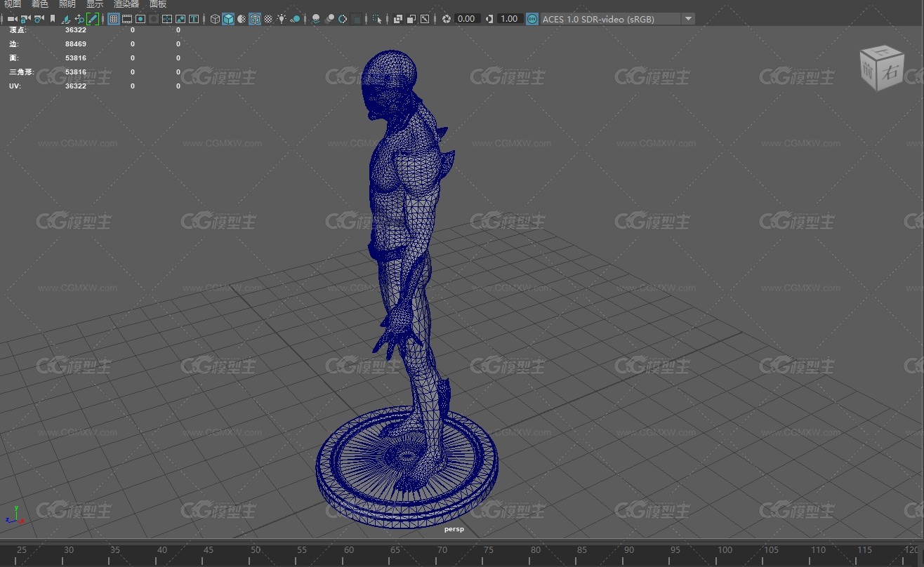Screen dimensions: 924x567
Task: Toggle the Depth of Field icon
Action: pyautogui.click(x=357, y=19)
